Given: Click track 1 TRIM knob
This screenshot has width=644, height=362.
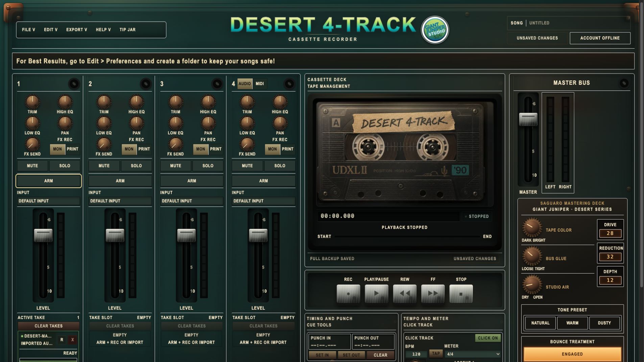Looking at the screenshot, I should point(32,102).
